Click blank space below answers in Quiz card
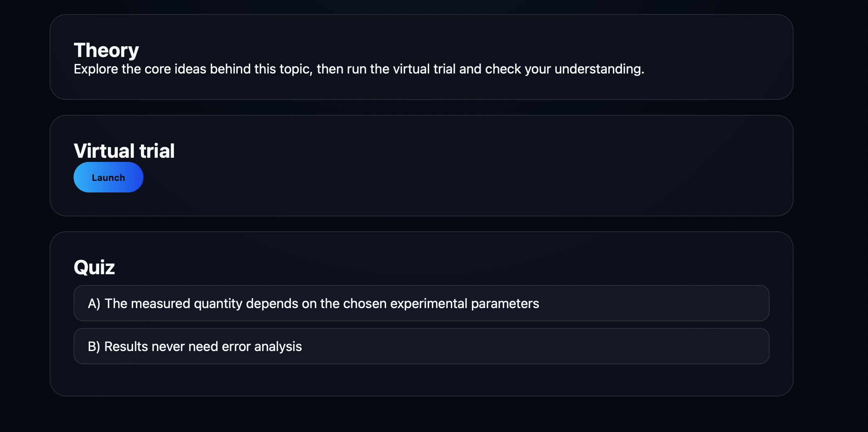Image resolution: width=868 pixels, height=432 pixels. [421, 380]
